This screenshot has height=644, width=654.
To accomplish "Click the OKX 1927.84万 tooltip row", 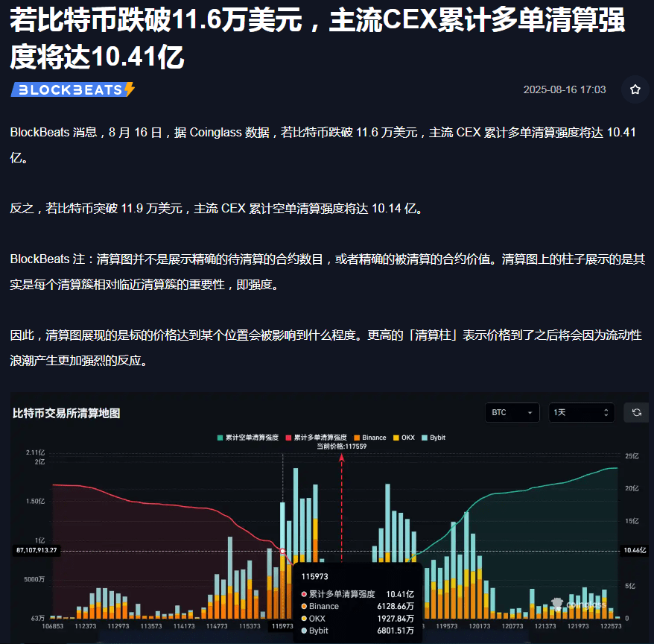I will click(x=358, y=618).
